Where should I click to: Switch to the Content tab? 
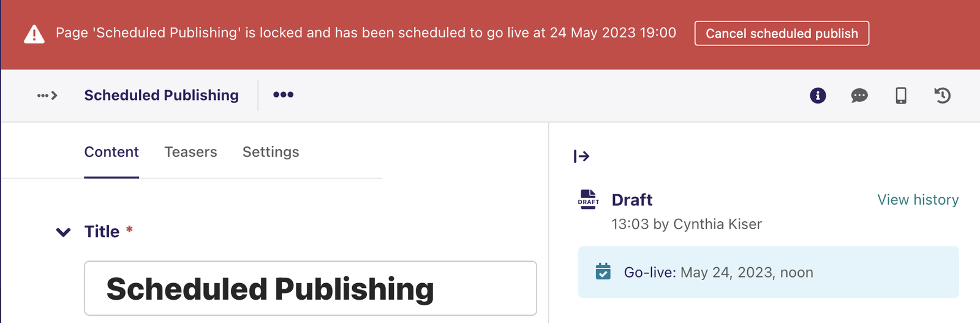point(111,152)
